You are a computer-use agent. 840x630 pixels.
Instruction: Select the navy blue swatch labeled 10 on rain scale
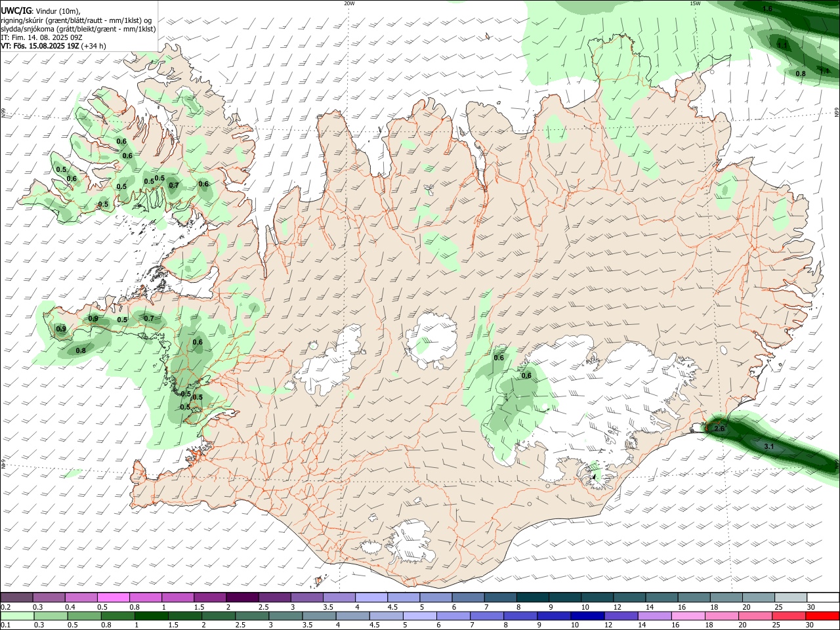coord(586,616)
